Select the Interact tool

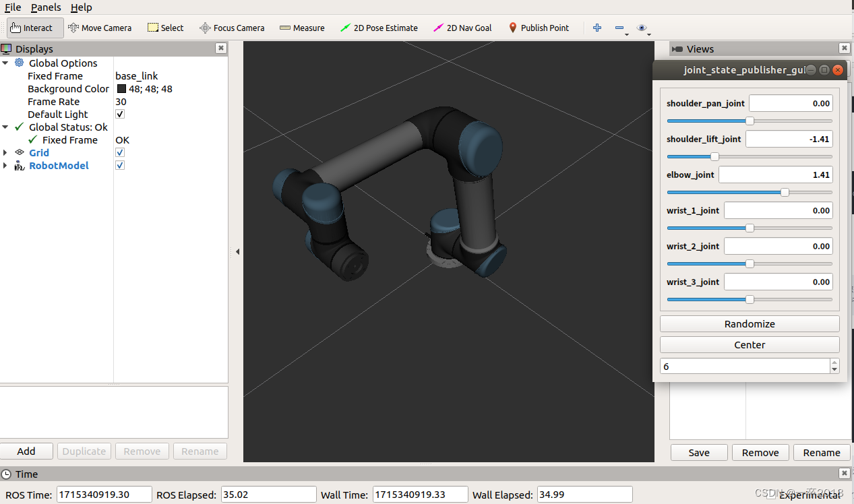point(35,28)
